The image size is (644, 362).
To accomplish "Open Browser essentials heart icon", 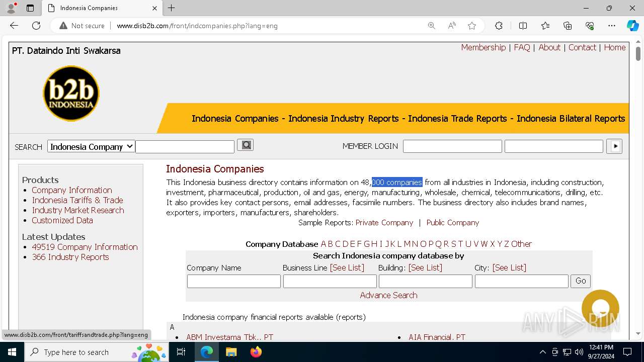I will coord(590,26).
